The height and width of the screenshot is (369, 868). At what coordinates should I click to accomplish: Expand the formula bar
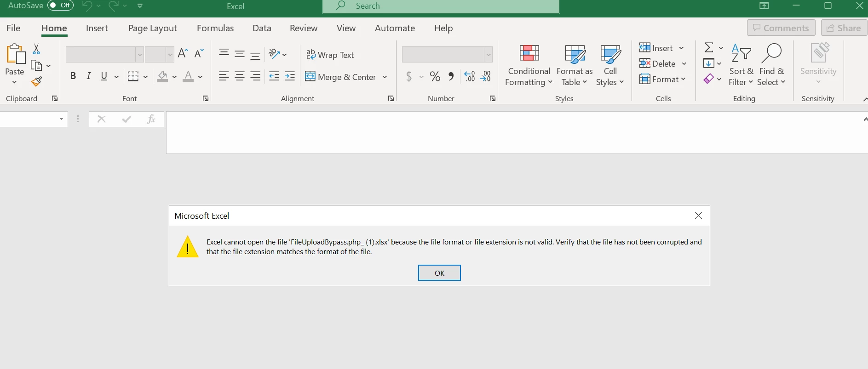coord(865,119)
